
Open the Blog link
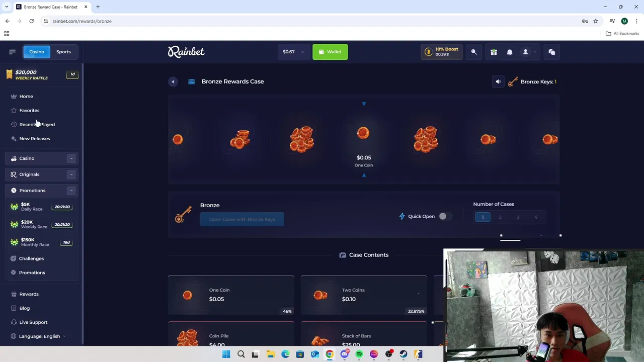(24, 308)
